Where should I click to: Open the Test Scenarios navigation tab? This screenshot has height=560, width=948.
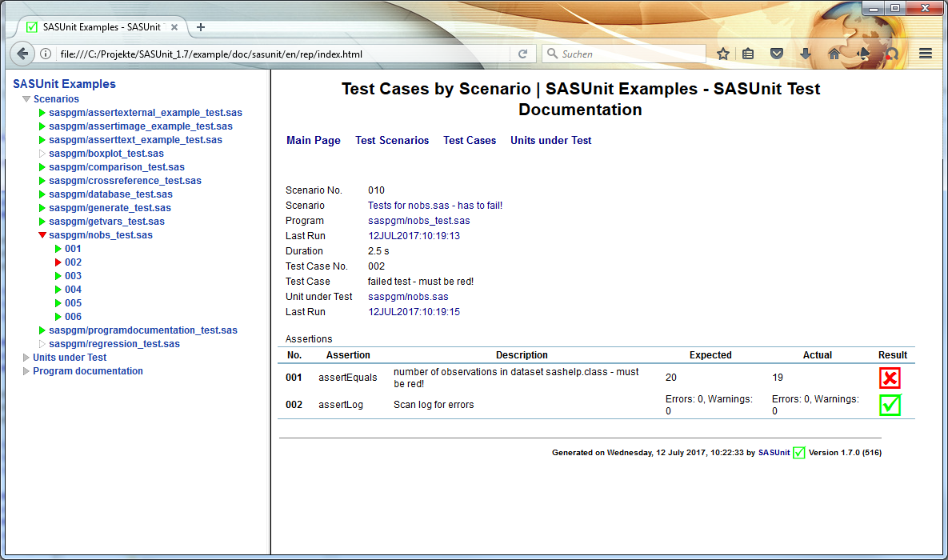pyautogui.click(x=392, y=140)
